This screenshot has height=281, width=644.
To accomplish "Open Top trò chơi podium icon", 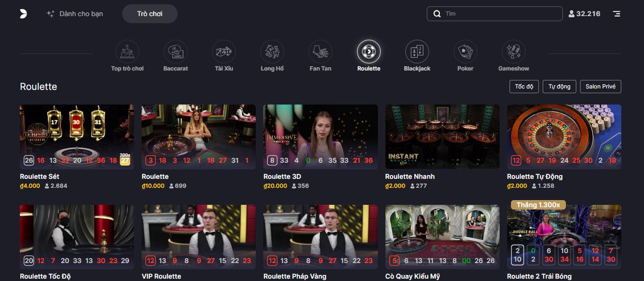I will [127, 52].
